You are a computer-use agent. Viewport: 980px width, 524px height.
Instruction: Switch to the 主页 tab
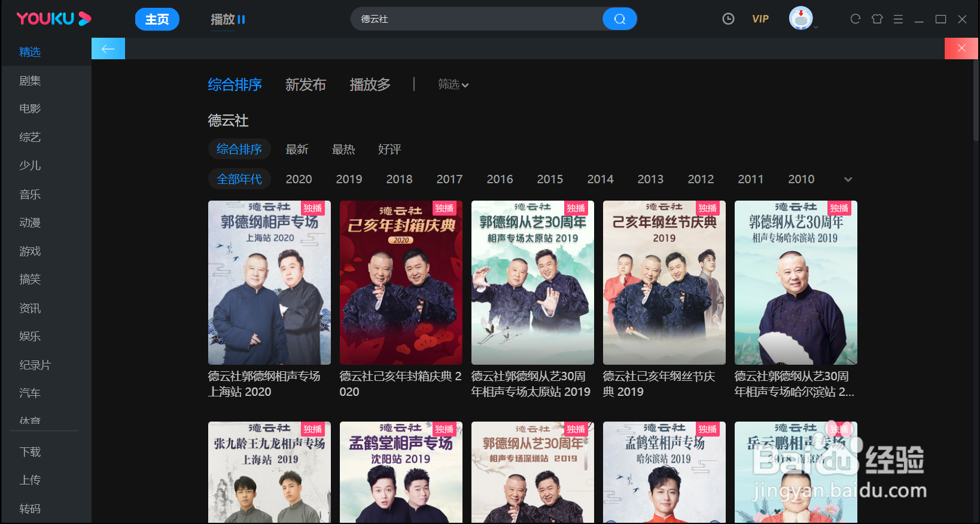click(x=157, y=19)
